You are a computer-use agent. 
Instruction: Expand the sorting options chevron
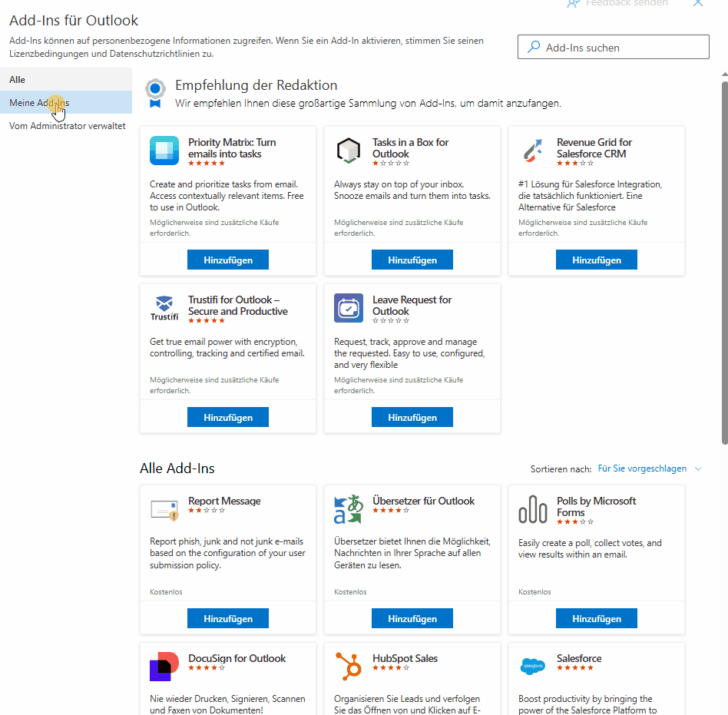coord(698,468)
